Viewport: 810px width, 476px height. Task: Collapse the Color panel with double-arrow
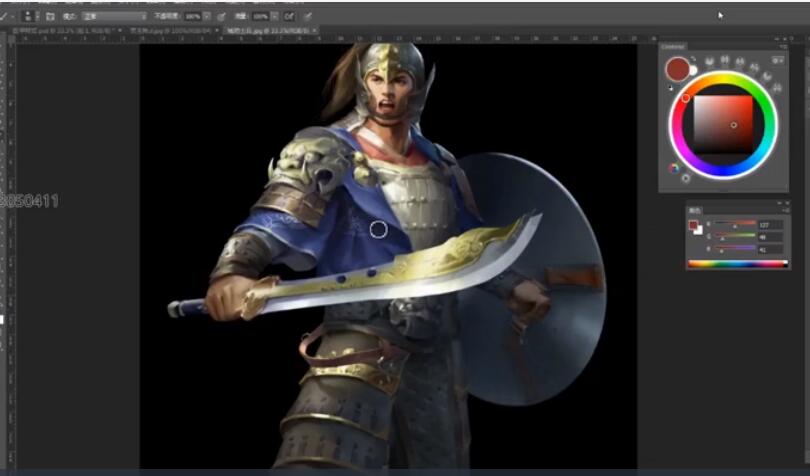[780, 203]
